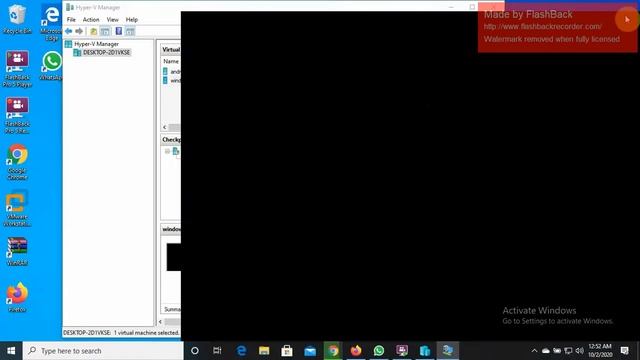Open File Explorer from the taskbar
The width and height of the screenshot is (640, 360).
click(x=264, y=351)
